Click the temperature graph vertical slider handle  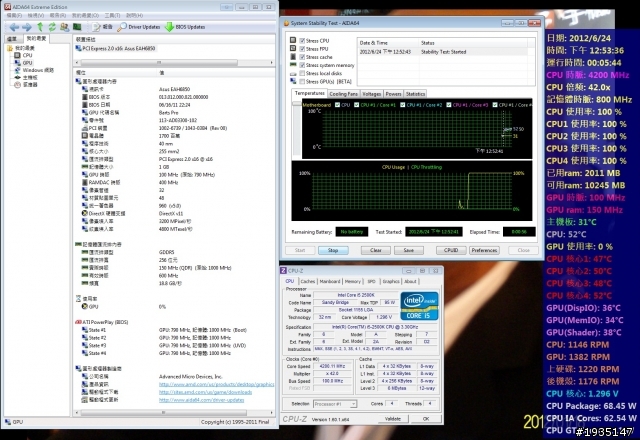click(x=297, y=104)
